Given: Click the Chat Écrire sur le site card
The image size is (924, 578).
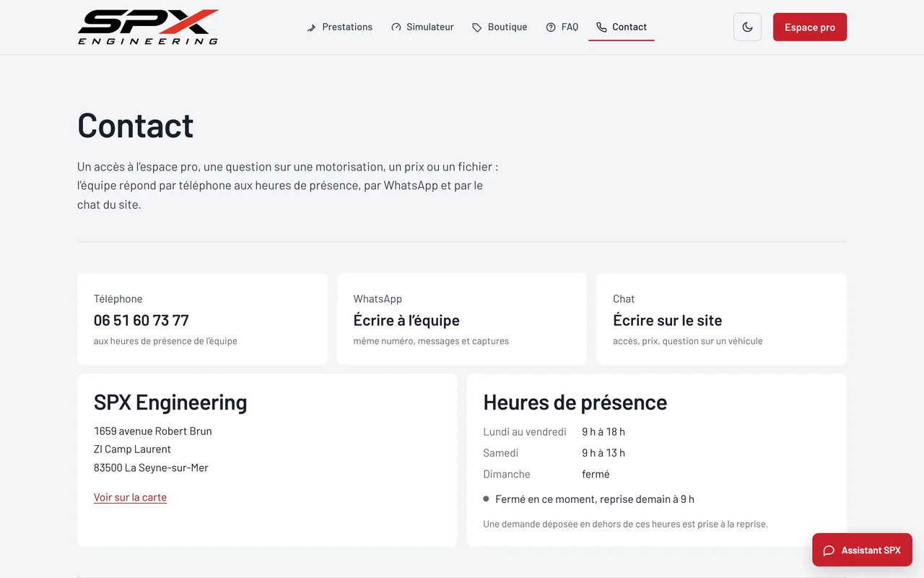Looking at the screenshot, I should pos(721,319).
